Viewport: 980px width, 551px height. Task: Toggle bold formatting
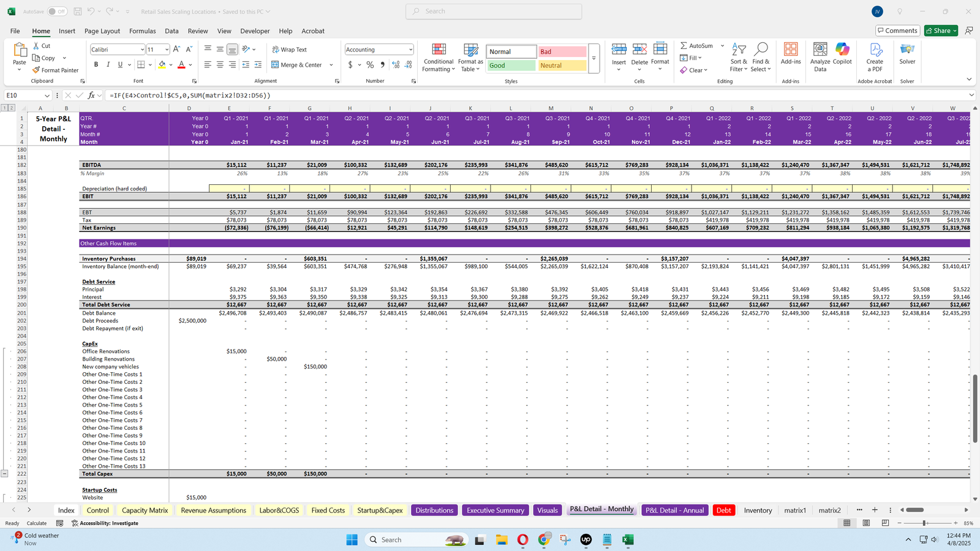click(x=96, y=65)
